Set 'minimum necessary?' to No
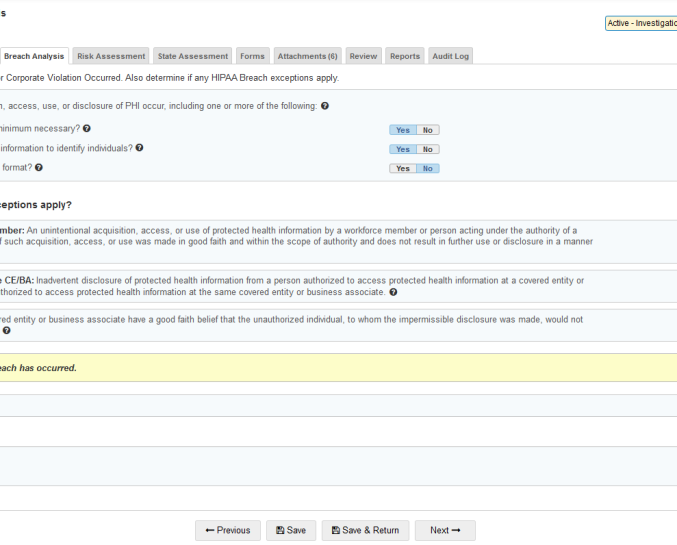677x545 pixels. (428, 130)
